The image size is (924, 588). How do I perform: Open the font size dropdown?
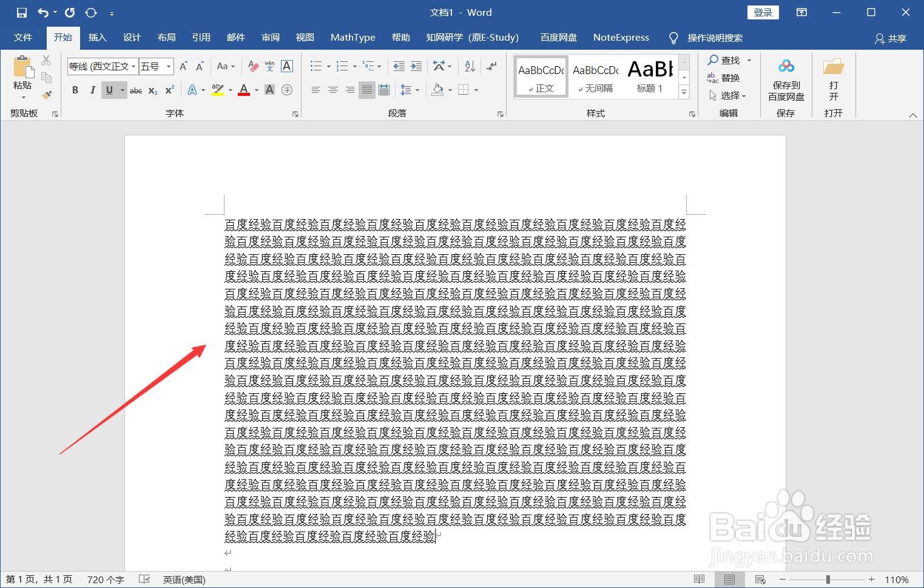pyautogui.click(x=168, y=66)
